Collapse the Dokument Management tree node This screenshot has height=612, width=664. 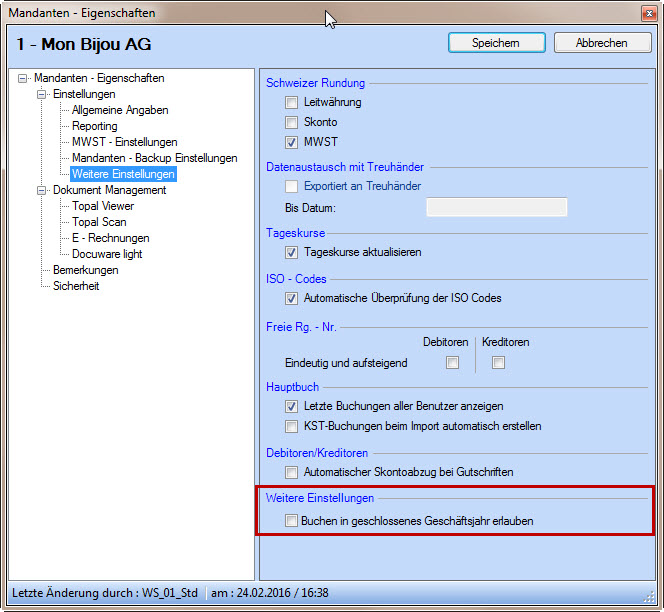pos(42,190)
